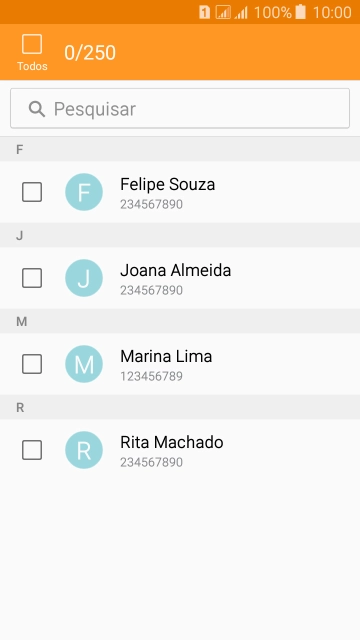Select the Rita Machado contact name
The width and height of the screenshot is (360, 640).
pyautogui.click(x=171, y=442)
